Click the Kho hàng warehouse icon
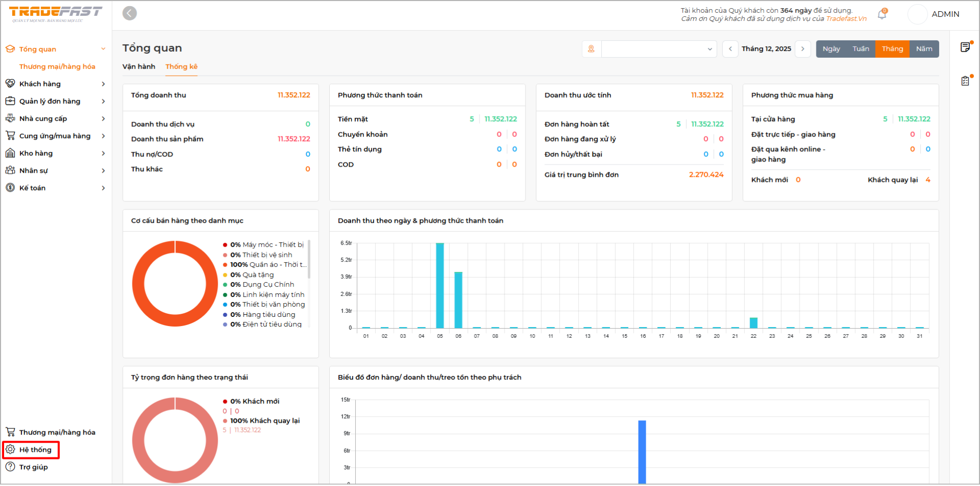The image size is (980, 486). coord(10,153)
